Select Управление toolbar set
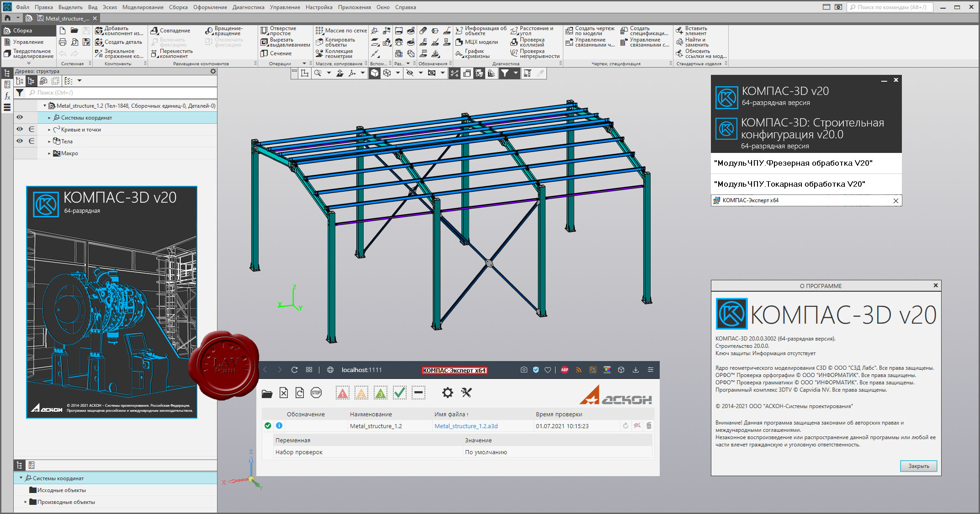Viewport: 980px width, 514px height. click(x=28, y=42)
